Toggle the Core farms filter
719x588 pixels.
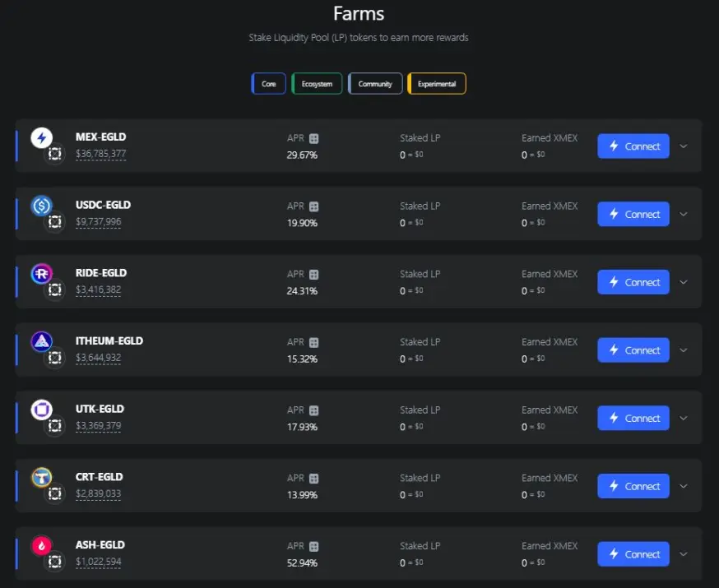click(269, 84)
